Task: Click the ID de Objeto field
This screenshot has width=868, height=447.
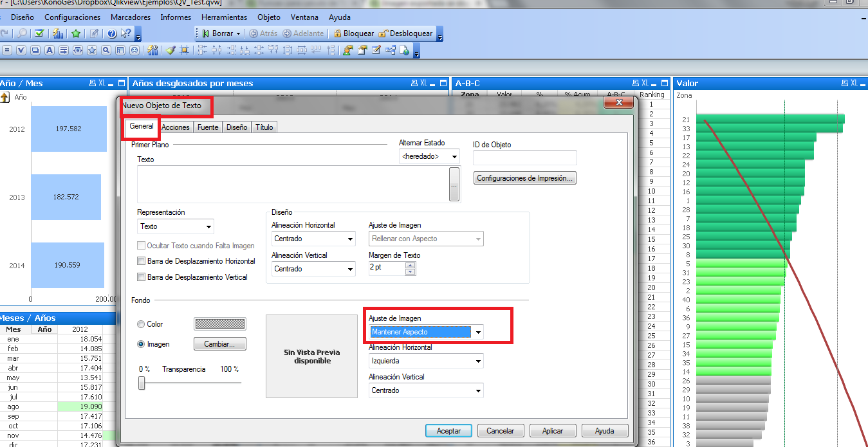Action: 524,158
